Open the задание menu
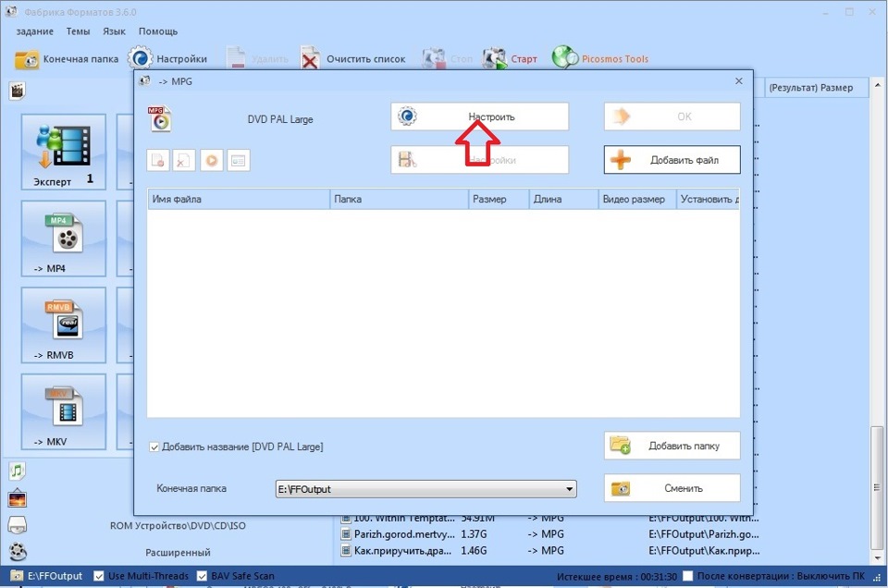The image size is (888, 588). (x=34, y=31)
